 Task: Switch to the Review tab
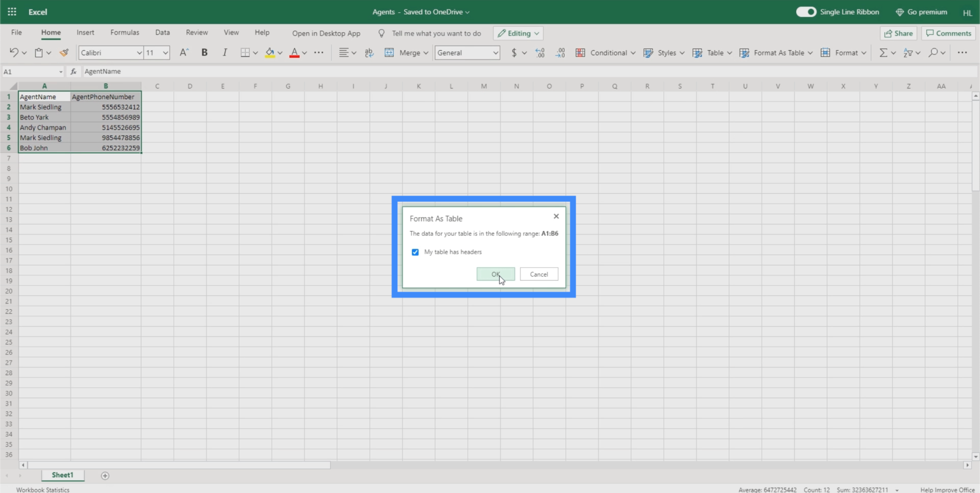(197, 33)
